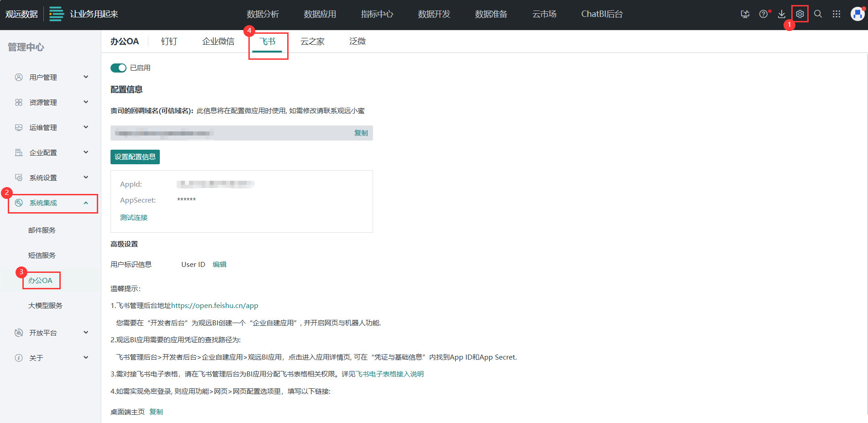This screenshot has height=423, width=868.
Task: Open the settings gear icon
Action: (800, 14)
